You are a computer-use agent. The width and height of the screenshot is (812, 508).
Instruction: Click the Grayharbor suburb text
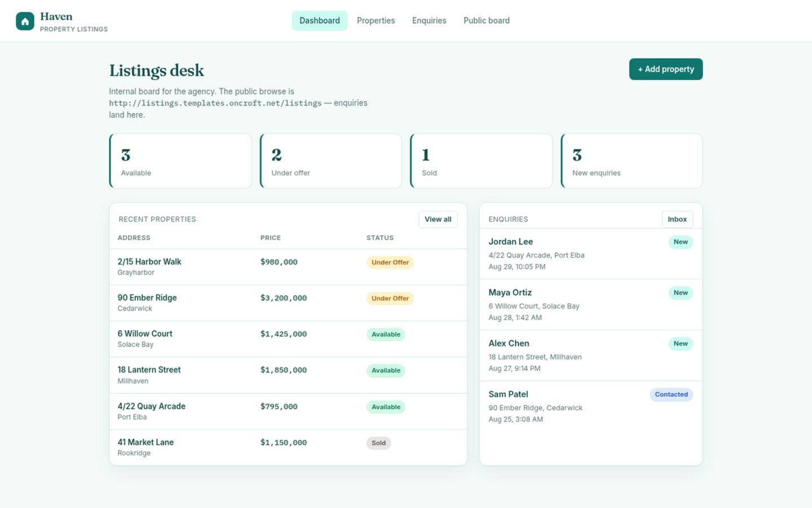coord(136,273)
